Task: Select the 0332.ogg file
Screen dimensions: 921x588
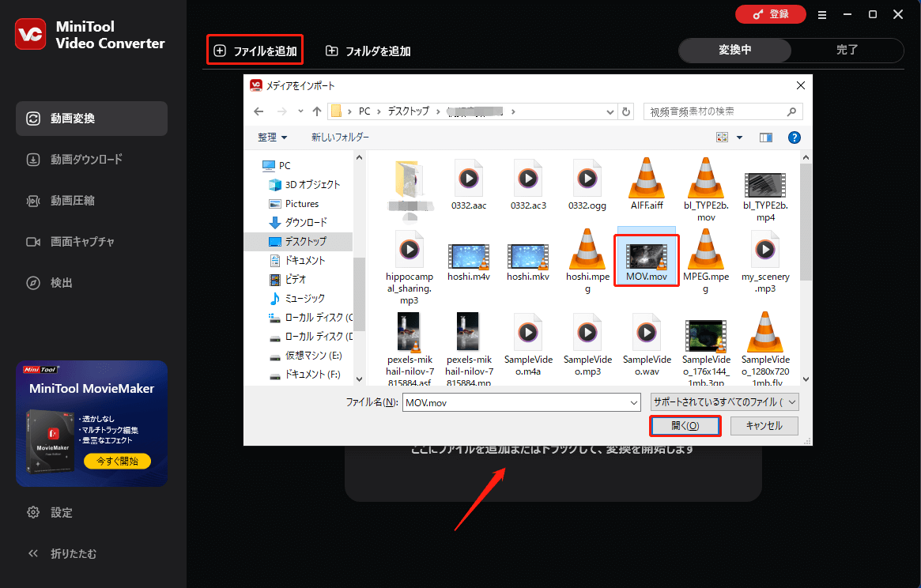Action: coord(587,185)
